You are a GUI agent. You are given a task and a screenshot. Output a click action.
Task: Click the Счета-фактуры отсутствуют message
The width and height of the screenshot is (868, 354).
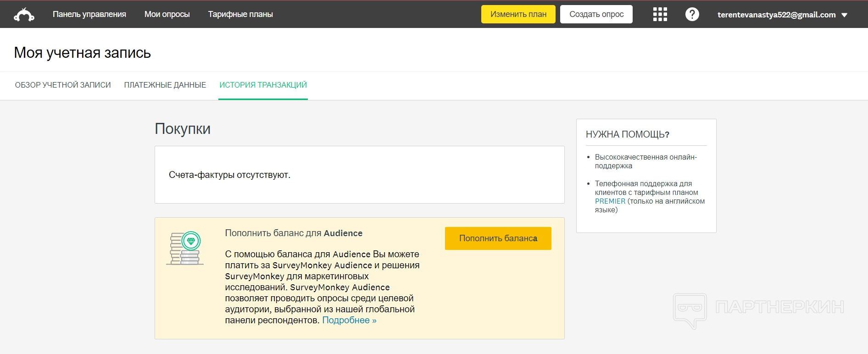pyautogui.click(x=229, y=175)
